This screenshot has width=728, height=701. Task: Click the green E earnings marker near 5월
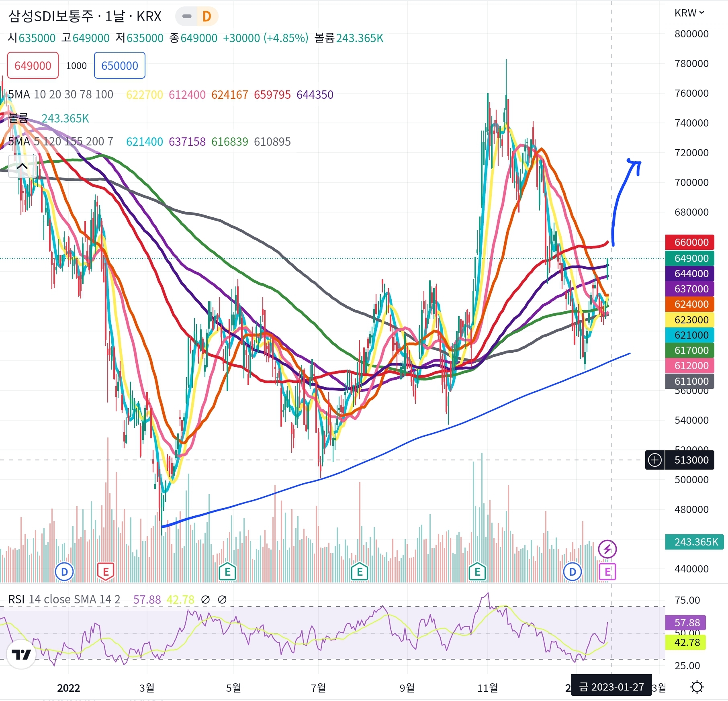(x=227, y=572)
